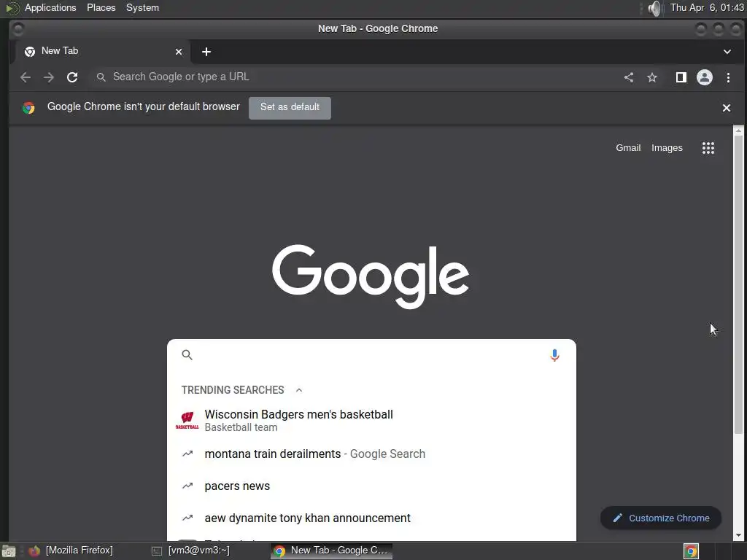Viewport: 747px width, 560px height.
Task: Open the clock showing Thu Apr 6
Action: coord(707,8)
